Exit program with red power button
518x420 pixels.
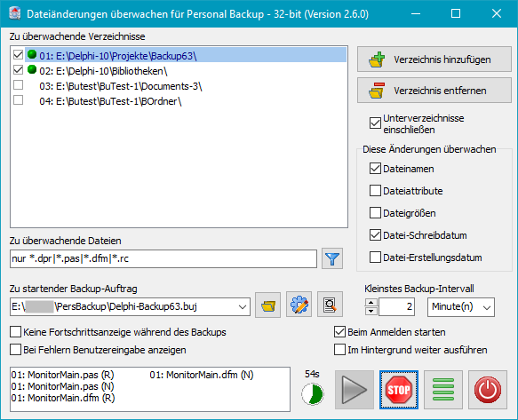488,390
